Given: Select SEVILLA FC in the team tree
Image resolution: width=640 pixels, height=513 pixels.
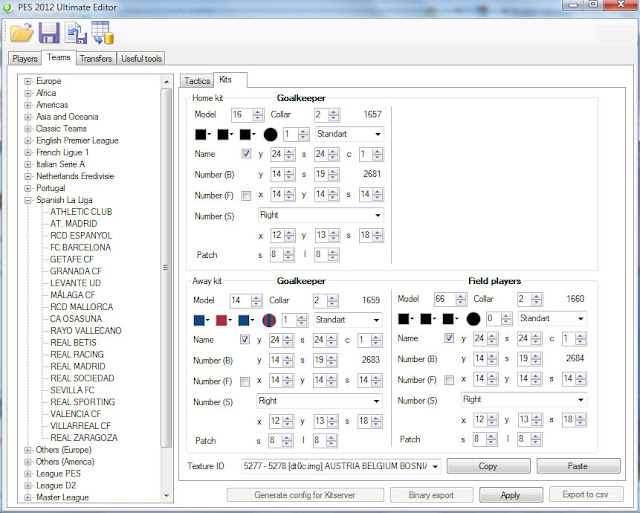Looking at the screenshot, I should (x=72, y=390).
